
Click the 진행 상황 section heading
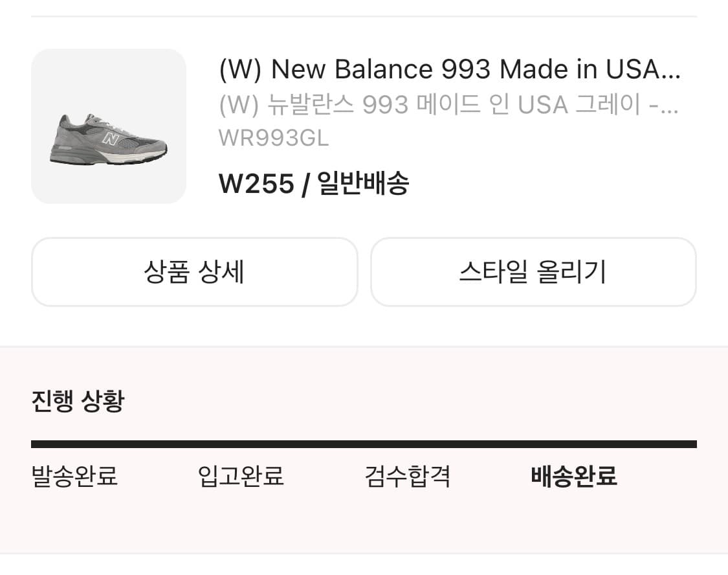coord(77,401)
